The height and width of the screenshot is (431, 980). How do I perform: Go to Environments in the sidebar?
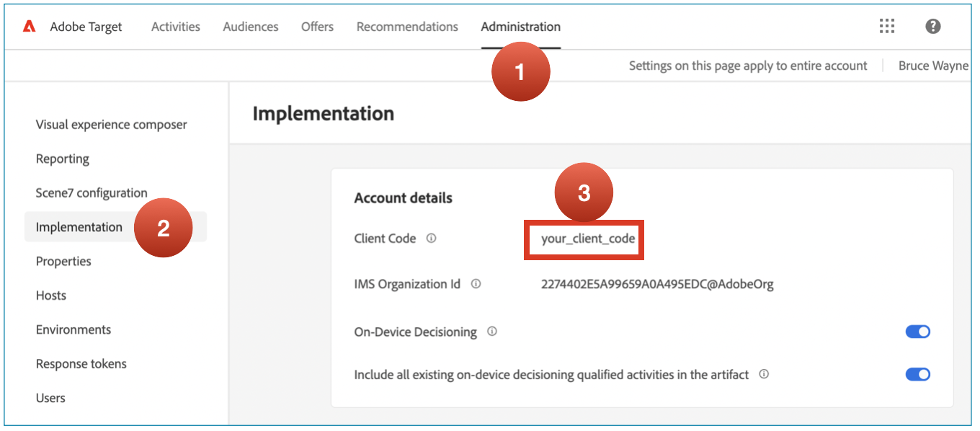(73, 329)
